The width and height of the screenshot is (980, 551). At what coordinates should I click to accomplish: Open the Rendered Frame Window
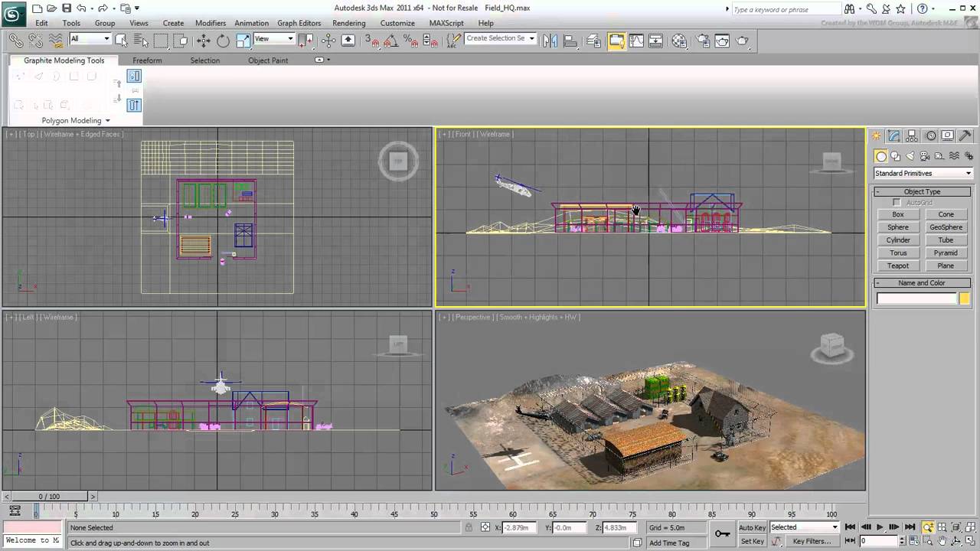pos(722,41)
